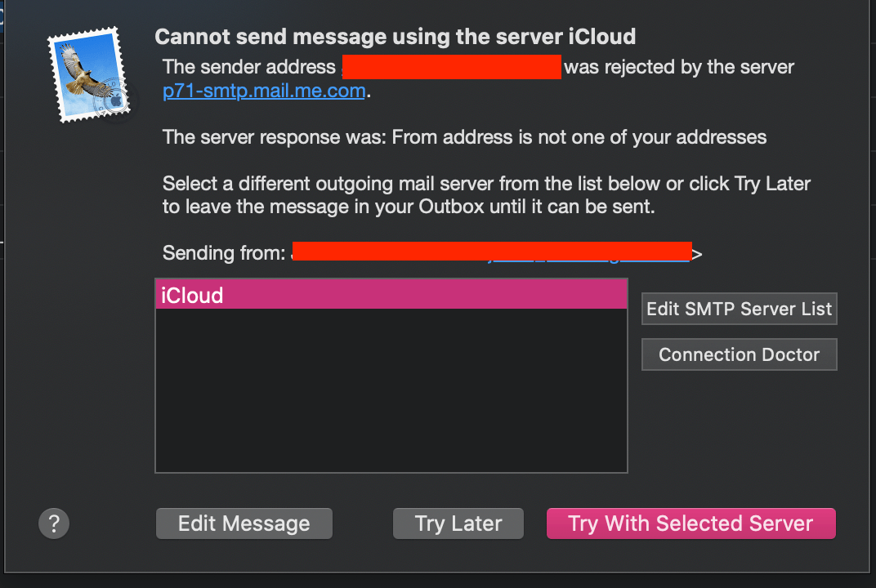This screenshot has width=876, height=588.
Task: Select the iCloud server in the list
Action: click(391, 294)
